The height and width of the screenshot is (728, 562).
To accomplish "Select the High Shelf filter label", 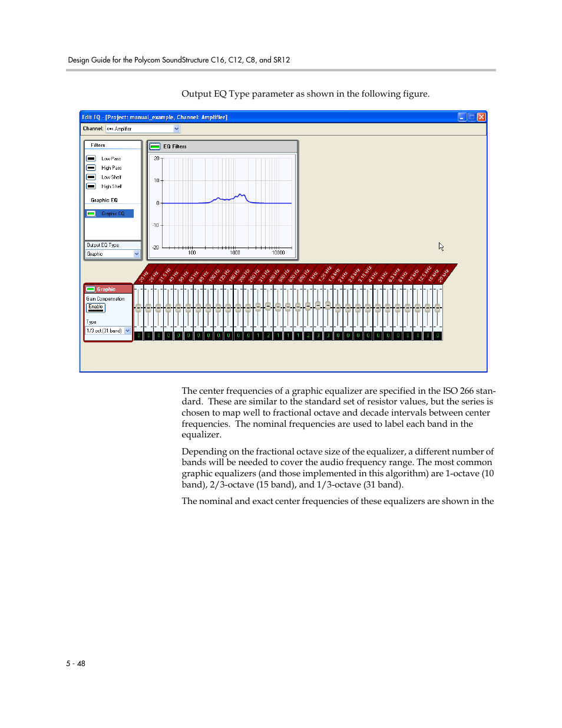I will click(x=111, y=186).
